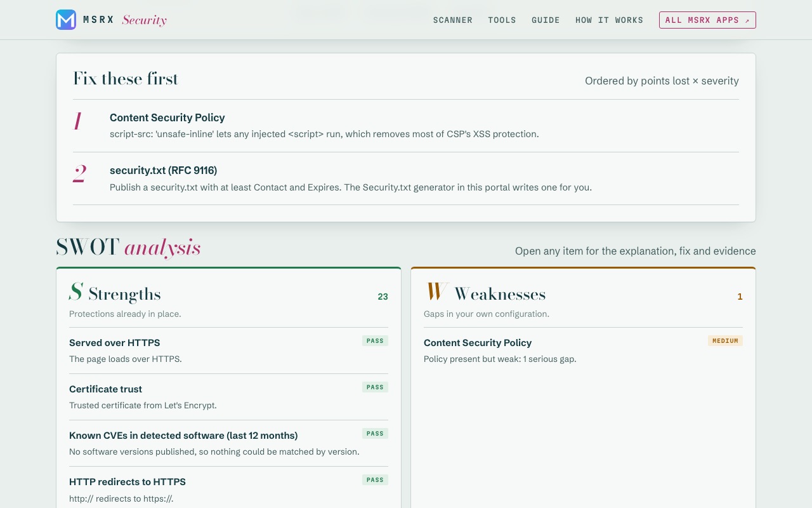This screenshot has height=508, width=812.
Task: Click 'Trusted certificate from Let's Encrypt.' text
Action: coord(143,405)
